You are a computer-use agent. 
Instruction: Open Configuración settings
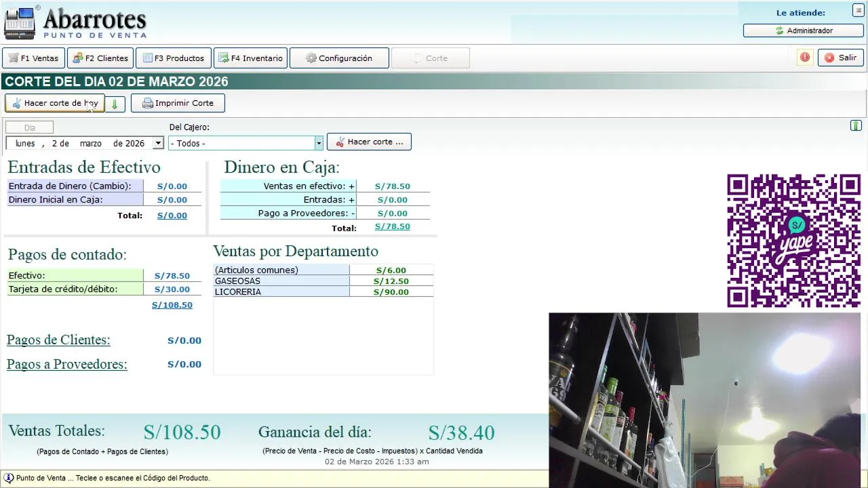(x=339, y=58)
